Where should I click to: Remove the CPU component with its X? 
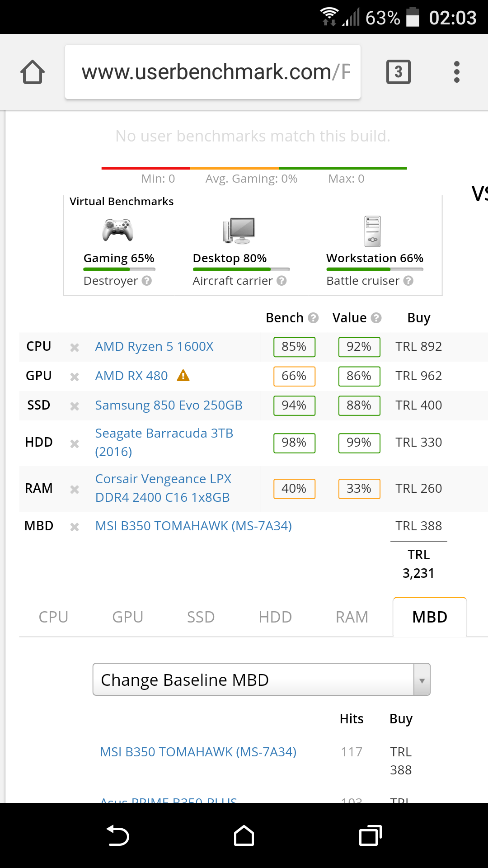[x=75, y=347]
